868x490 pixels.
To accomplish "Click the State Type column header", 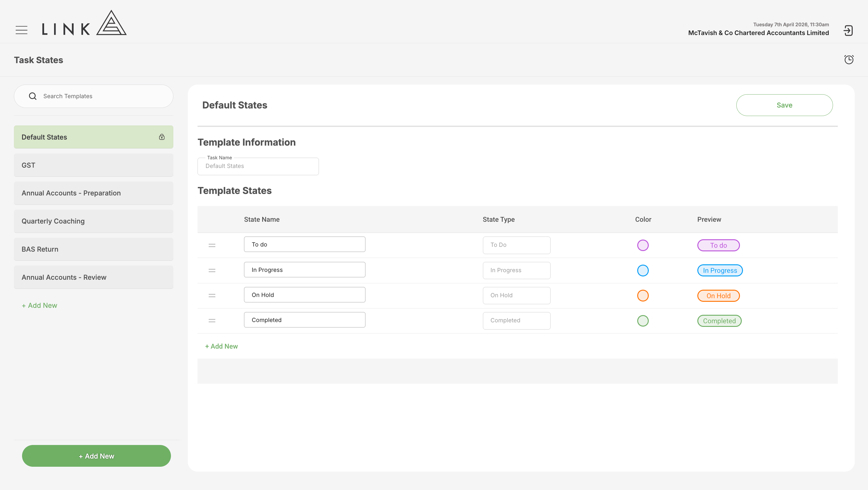I will click(x=499, y=219).
